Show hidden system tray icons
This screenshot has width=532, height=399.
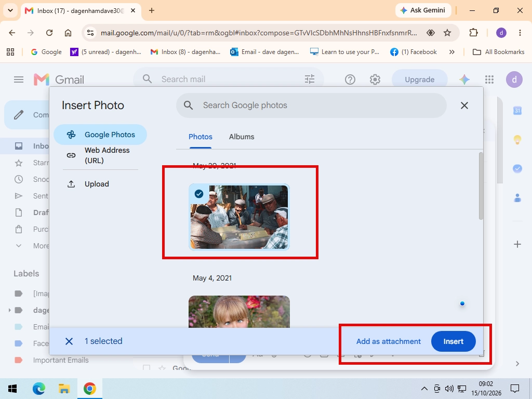(x=424, y=389)
